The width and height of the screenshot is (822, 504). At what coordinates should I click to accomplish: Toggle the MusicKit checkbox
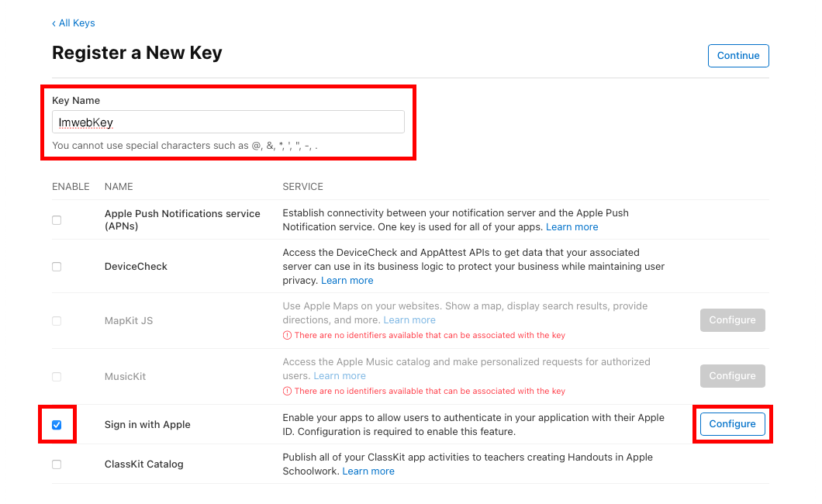point(57,377)
